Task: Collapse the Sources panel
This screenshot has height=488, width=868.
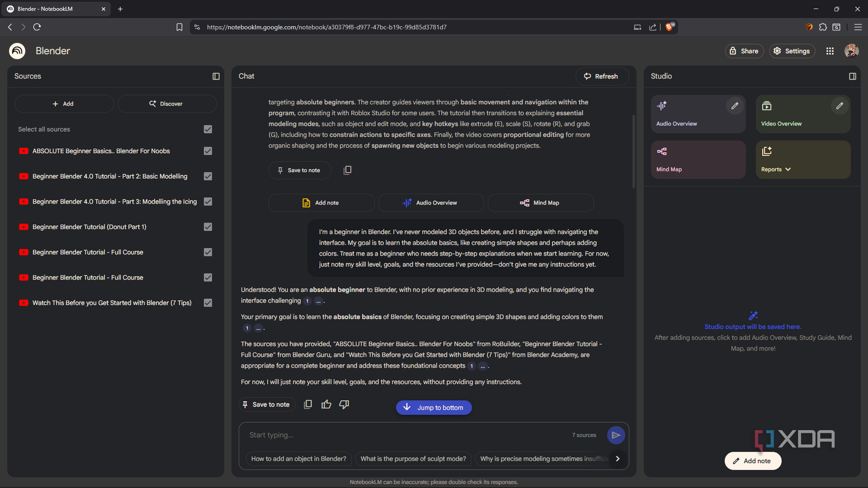Action: pyautogui.click(x=216, y=76)
